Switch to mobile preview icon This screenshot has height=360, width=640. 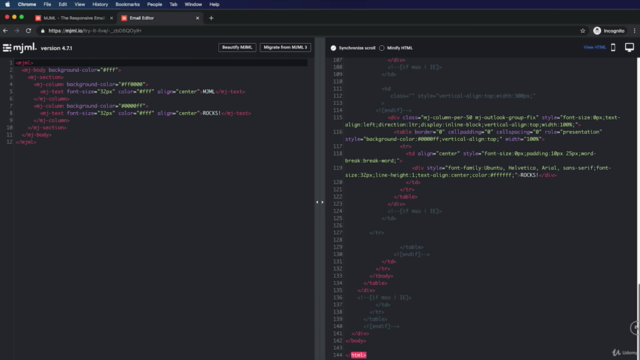(613, 47)
